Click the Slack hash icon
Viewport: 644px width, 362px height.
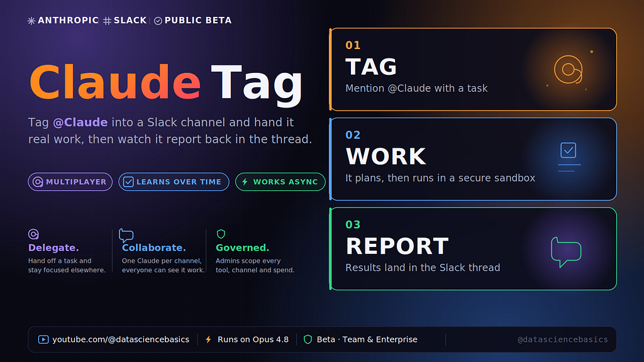107,21
